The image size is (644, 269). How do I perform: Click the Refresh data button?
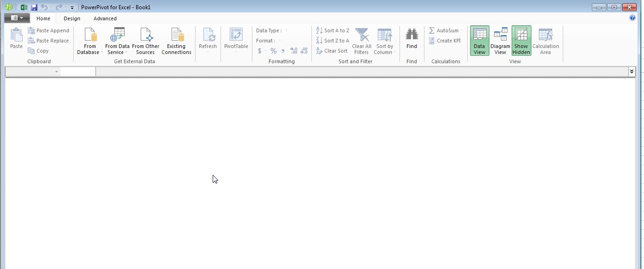[x=208, y=41]
